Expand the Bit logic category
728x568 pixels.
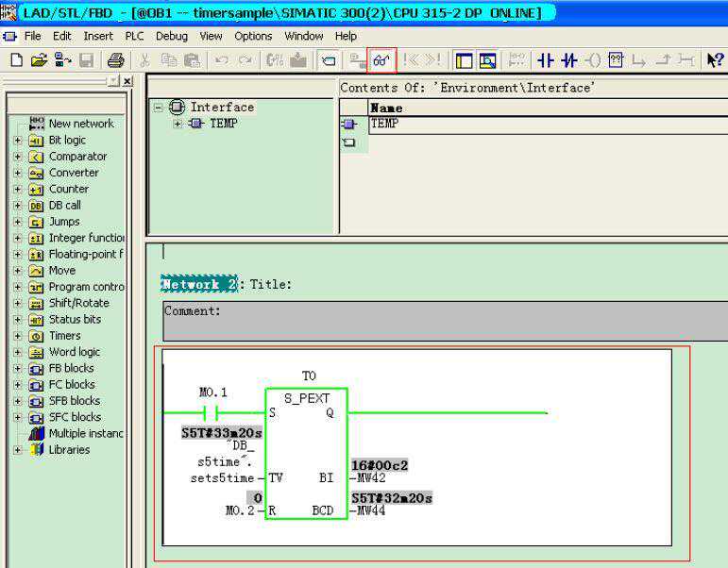[17, 141]
